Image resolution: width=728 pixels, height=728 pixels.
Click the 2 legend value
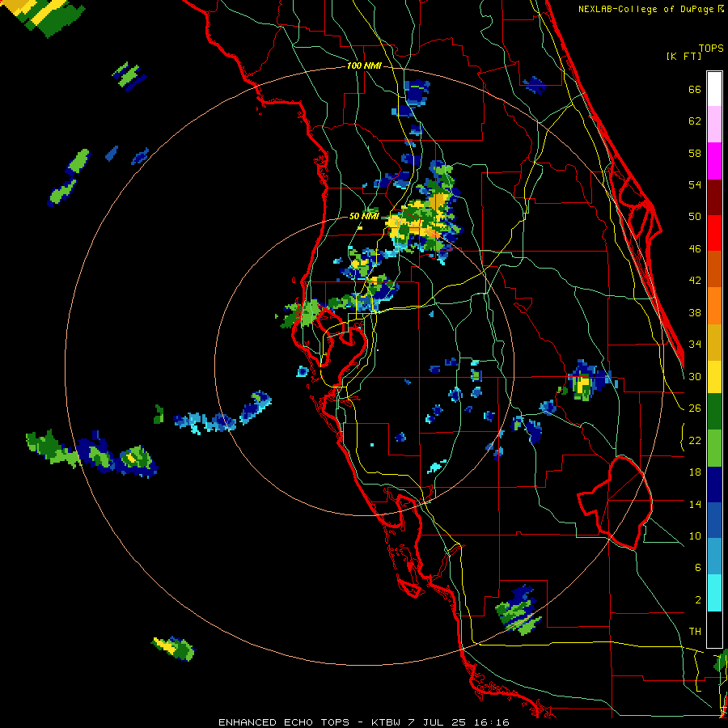pyautogui.click(x=698, y=600)
